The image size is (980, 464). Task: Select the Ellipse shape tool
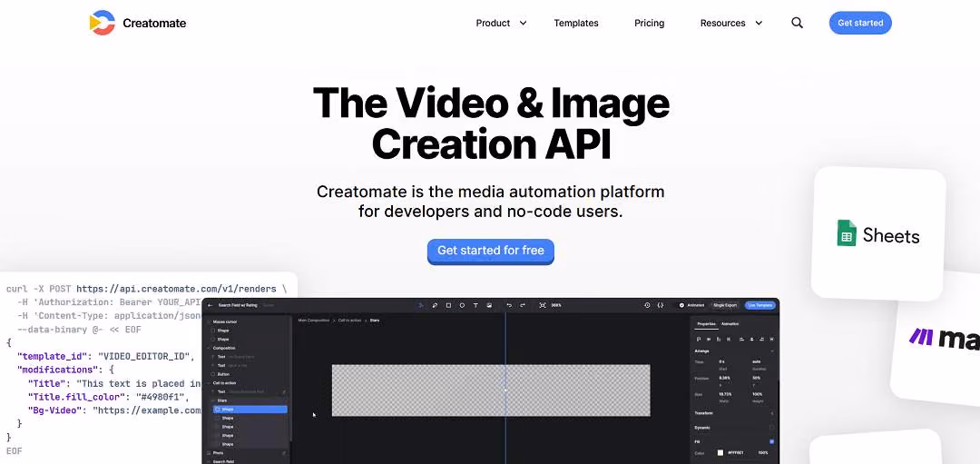point(462,305)
